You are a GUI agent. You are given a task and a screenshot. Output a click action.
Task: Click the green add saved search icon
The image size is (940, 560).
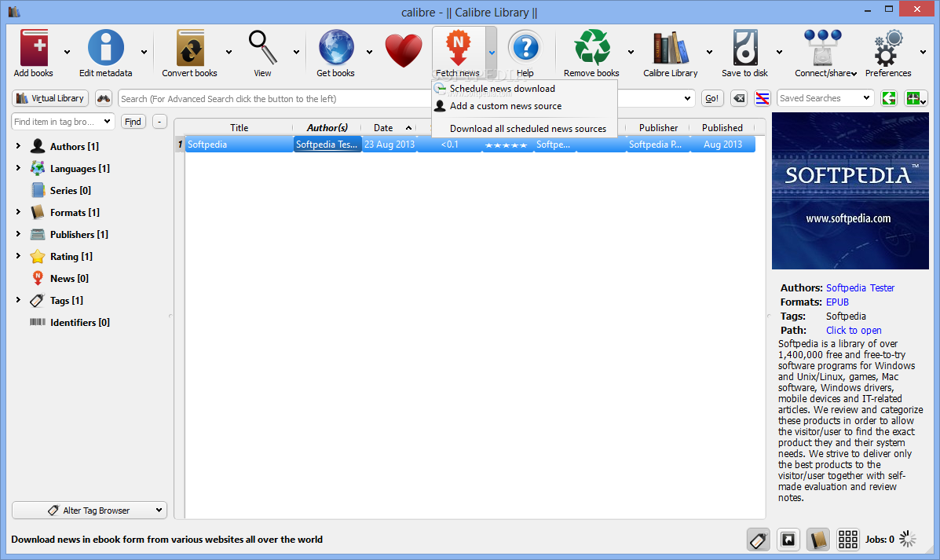916,98
